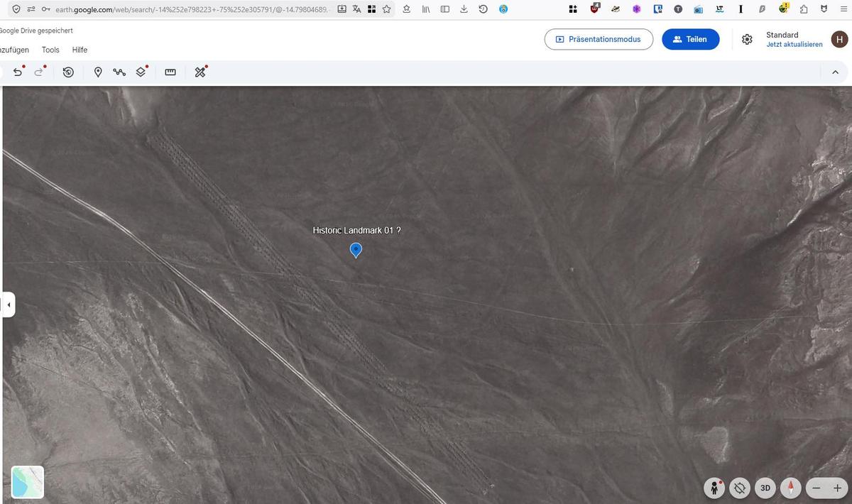The image size is (852, 504).
Task: Activate Street View with the Pegman icon
Action: pos(714,488)
